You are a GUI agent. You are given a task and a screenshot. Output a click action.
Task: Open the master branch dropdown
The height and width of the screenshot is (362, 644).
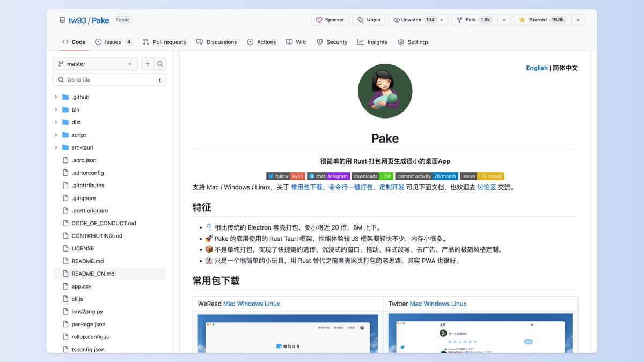(x=95, y=63)
